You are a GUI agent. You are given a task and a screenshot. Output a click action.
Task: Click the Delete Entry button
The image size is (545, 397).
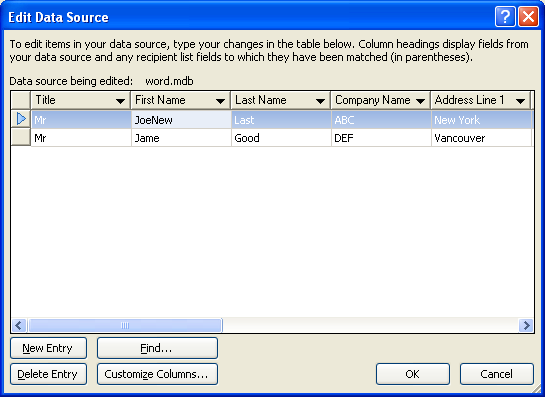tap(48, 374)
